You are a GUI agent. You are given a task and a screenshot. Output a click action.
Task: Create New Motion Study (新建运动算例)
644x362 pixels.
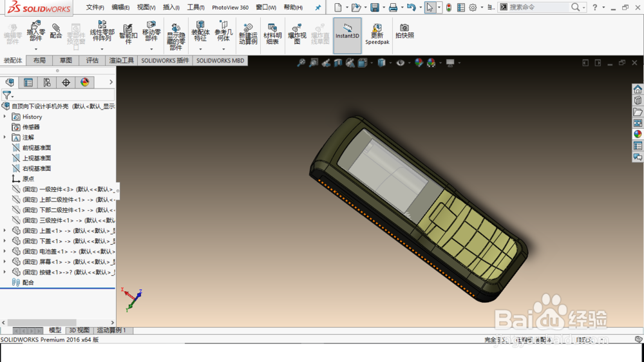click(x=248, y=35)
